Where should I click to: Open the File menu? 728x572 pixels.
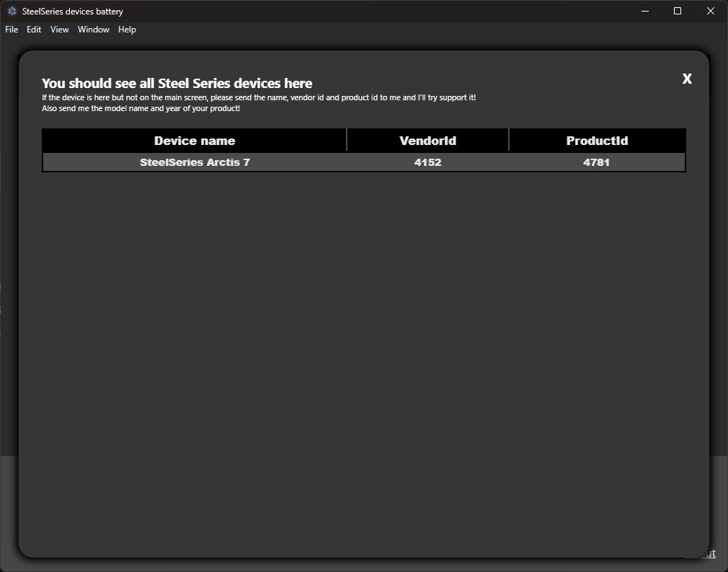pos(12,30)
